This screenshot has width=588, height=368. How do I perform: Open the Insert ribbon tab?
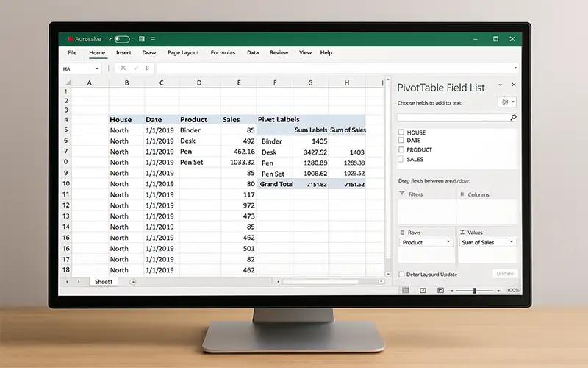pyautogui.click(x=123, y=53)
